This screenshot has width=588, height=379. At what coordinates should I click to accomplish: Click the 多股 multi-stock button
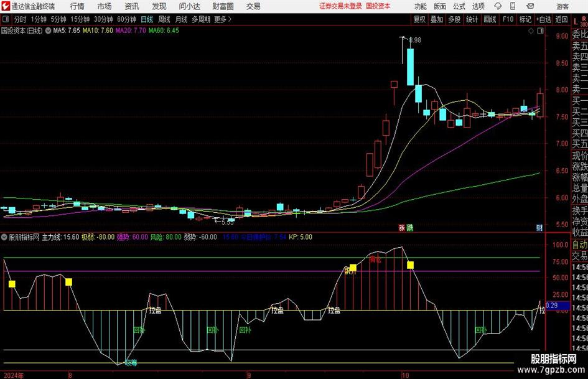coord(454,19)
